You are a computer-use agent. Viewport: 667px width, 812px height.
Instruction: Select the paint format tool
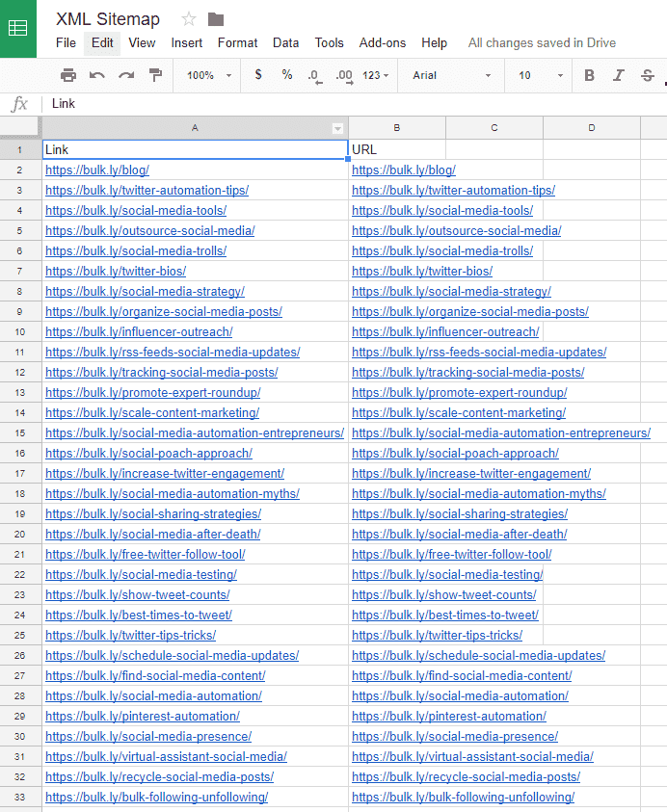pos(155,75)
